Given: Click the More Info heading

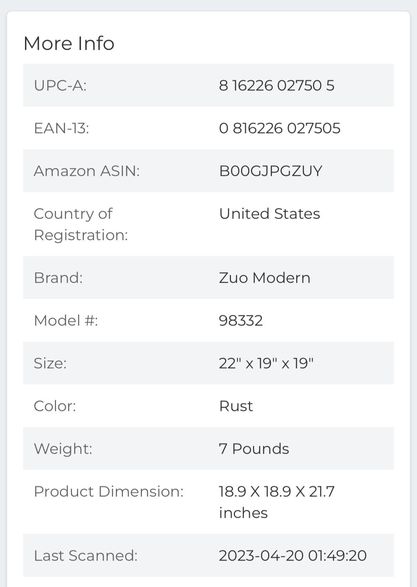Looking at the screenshot, I should pos(69,43).
